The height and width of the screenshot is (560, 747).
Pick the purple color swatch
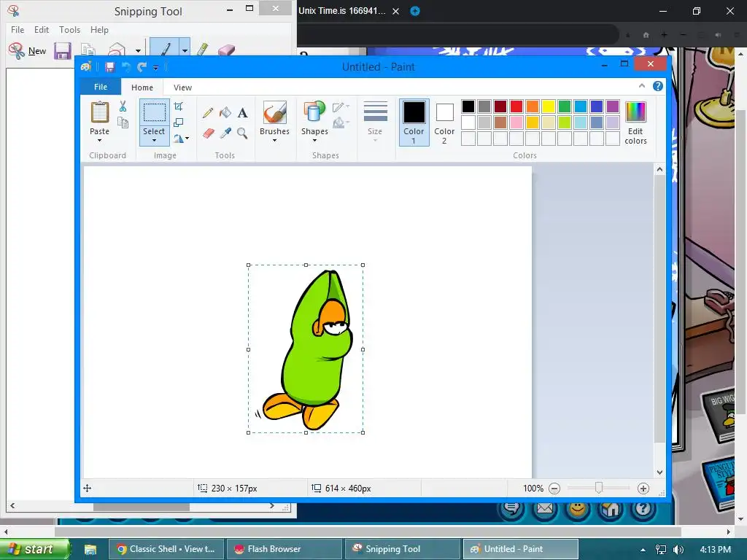(613, 106)
